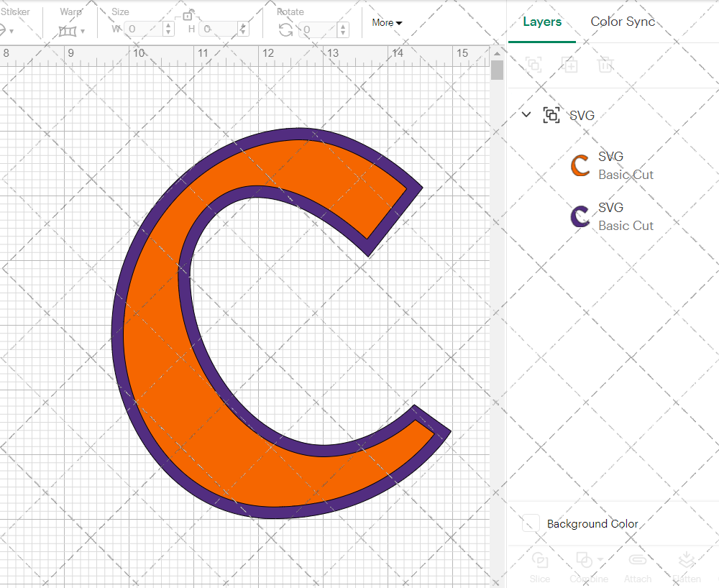Click the Attach icon
Image resolution: width=719 pixels, height=588 pixels.
tap(638, 561)
